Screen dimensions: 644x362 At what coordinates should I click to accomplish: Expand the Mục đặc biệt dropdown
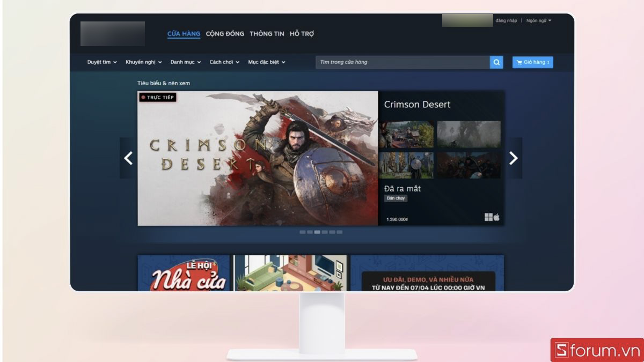pyautogui.click(x=267, y=62)
